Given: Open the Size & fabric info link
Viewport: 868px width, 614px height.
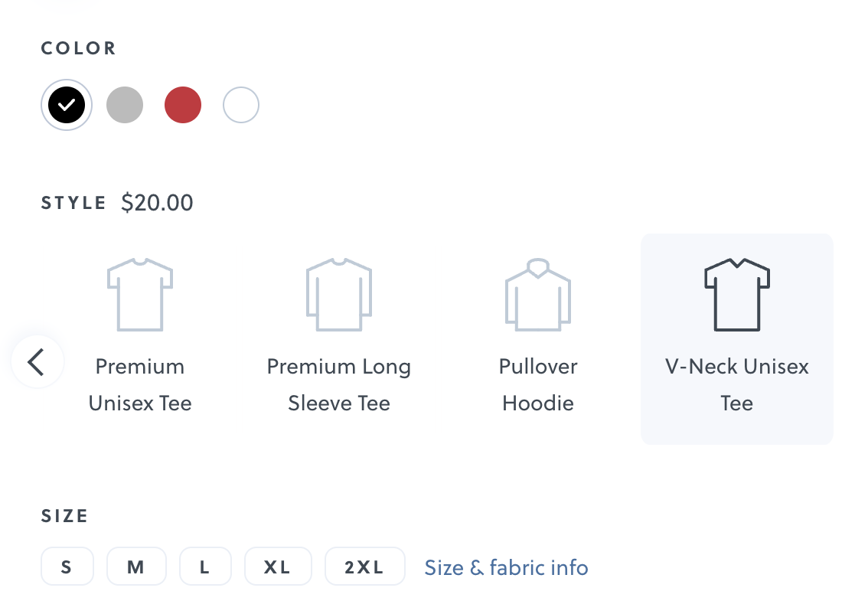Looking at the screenshot, I should 506,567.
